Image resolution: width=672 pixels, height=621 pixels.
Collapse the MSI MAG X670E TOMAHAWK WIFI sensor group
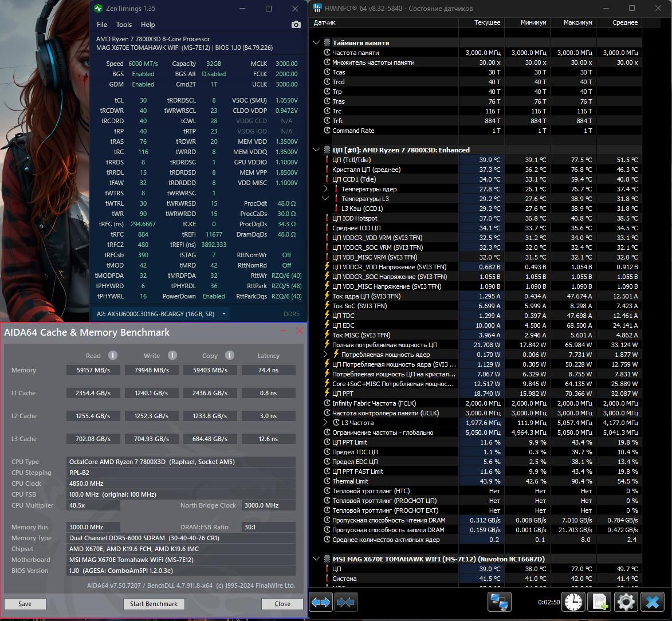point(316,559)
